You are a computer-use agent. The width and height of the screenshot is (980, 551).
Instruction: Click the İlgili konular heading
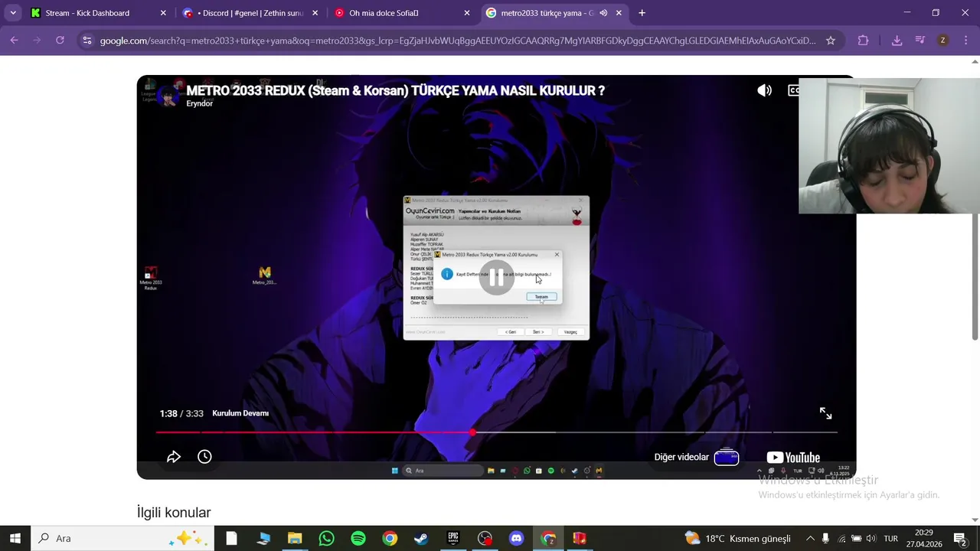coord(174,513)
